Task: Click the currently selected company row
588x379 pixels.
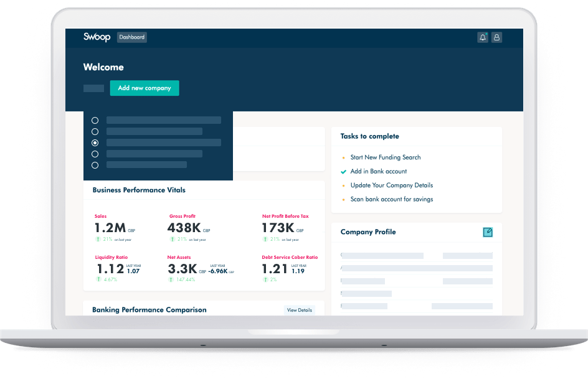Action: tap(163, 143)
